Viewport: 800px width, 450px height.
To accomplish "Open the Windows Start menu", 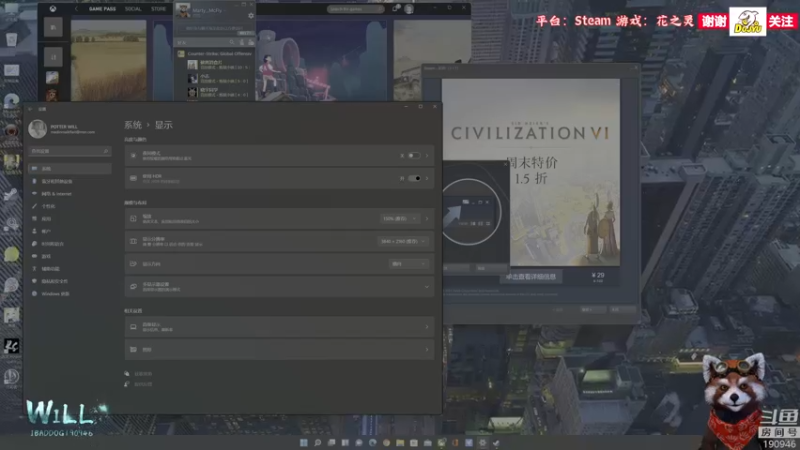I will click(x=304, y=443).
